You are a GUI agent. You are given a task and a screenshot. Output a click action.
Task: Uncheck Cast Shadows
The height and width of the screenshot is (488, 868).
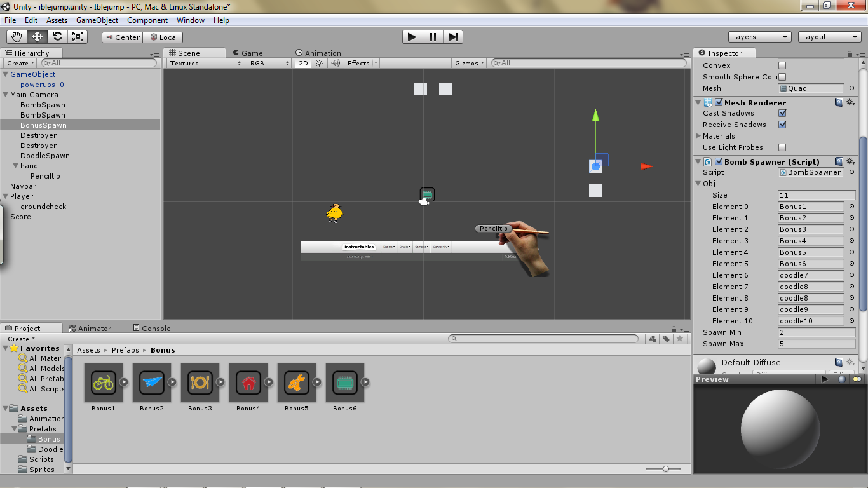[x=782, y=113]
